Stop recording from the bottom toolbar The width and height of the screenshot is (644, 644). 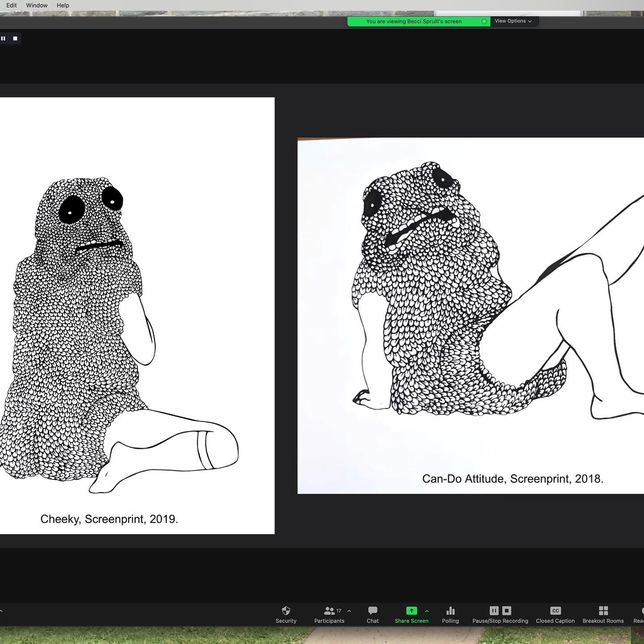click(507, 610)
